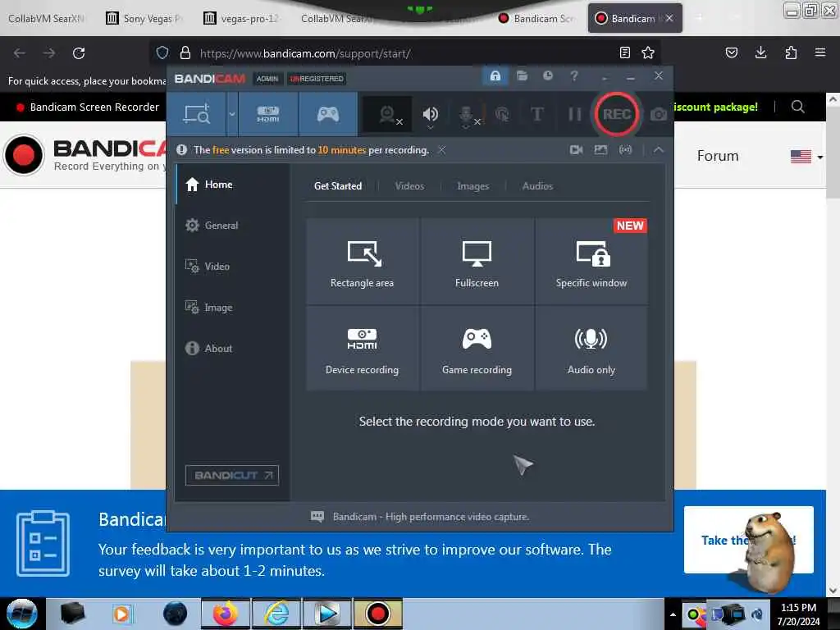Switch to Get Started tab
Screen dimensions: 840x630
(338, 186)
